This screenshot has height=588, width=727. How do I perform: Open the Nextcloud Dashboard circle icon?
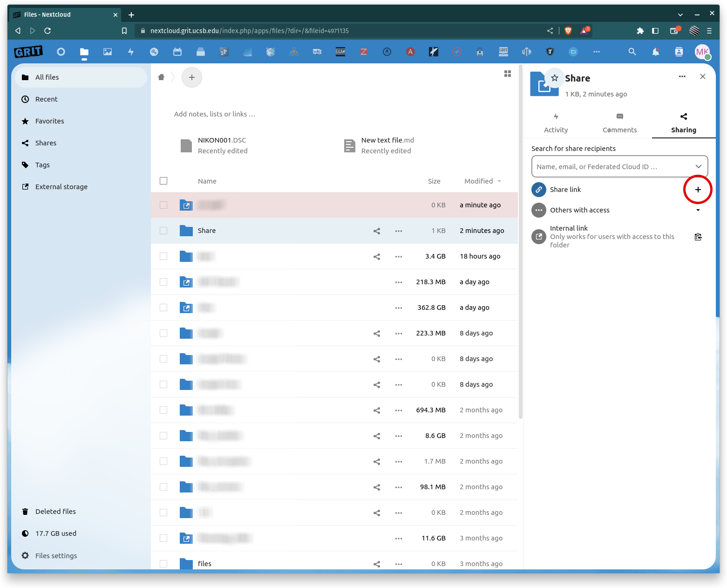pos(61,52)
